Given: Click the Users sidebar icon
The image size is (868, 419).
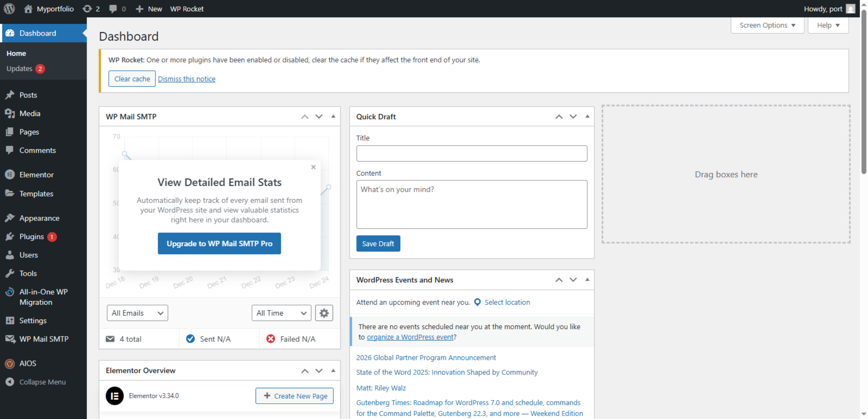Looking at the screenshot, I should pos(10,255).
